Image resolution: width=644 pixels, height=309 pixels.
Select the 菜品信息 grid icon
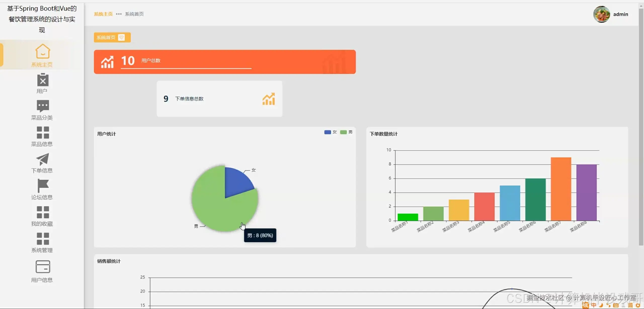pos(43,133)
